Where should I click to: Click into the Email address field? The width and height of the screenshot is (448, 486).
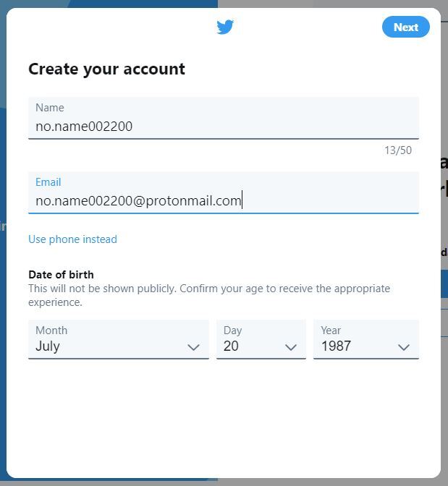pos(223,200)
